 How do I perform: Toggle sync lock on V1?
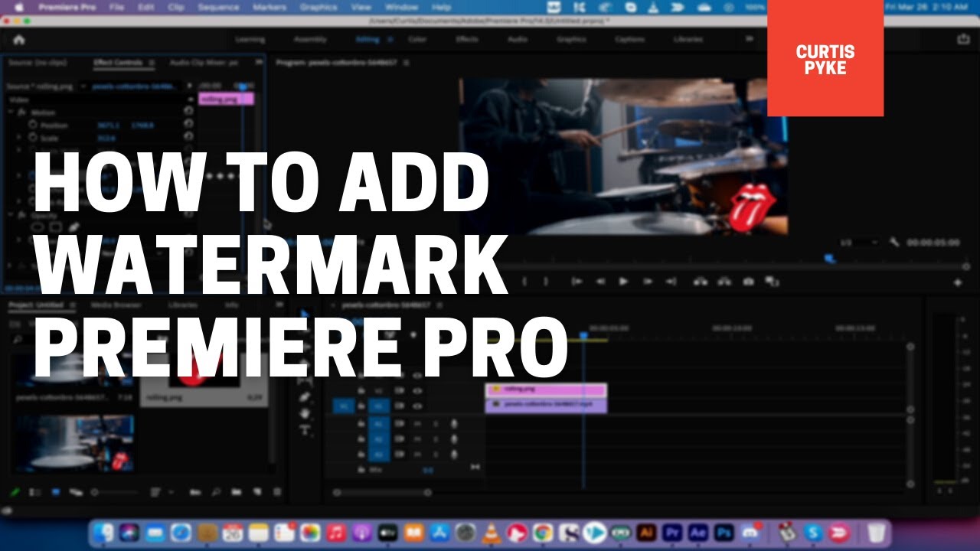click(x=399, y=405)
